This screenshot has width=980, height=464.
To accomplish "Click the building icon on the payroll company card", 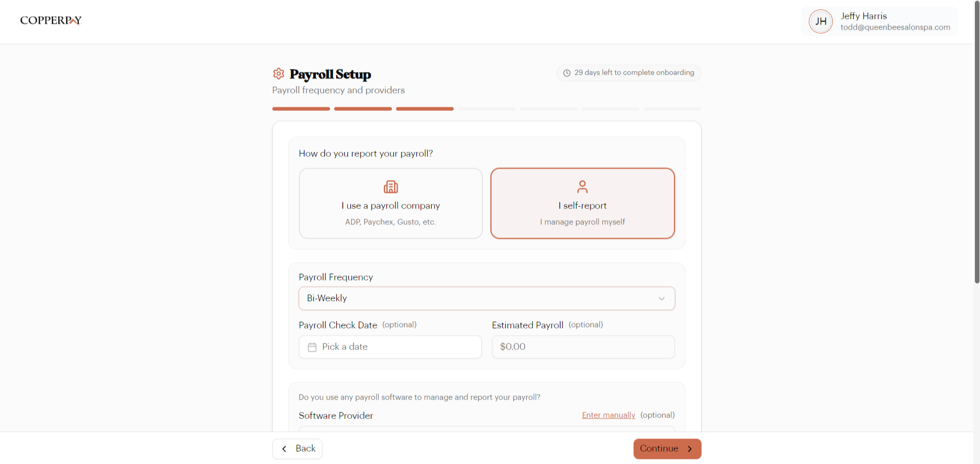I will click(390, 187).
